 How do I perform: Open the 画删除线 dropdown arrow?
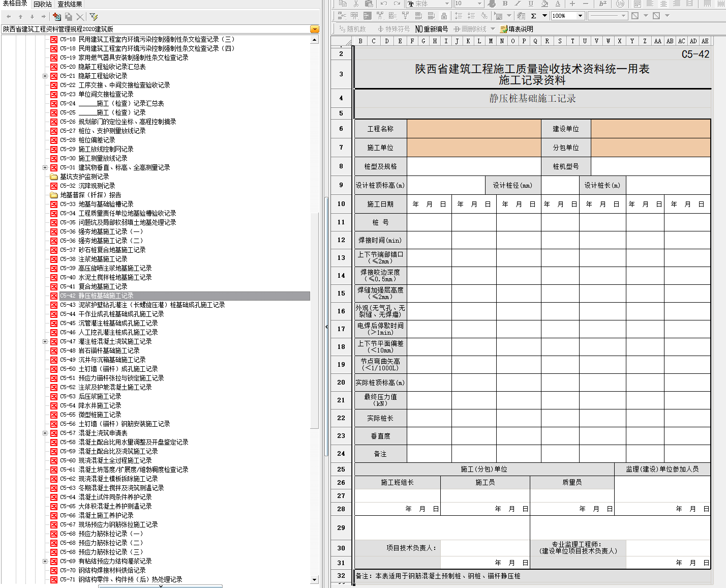(493, 29)
